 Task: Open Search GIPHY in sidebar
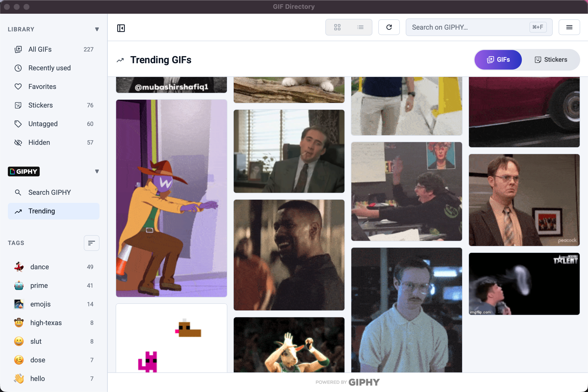pos(54,192)
